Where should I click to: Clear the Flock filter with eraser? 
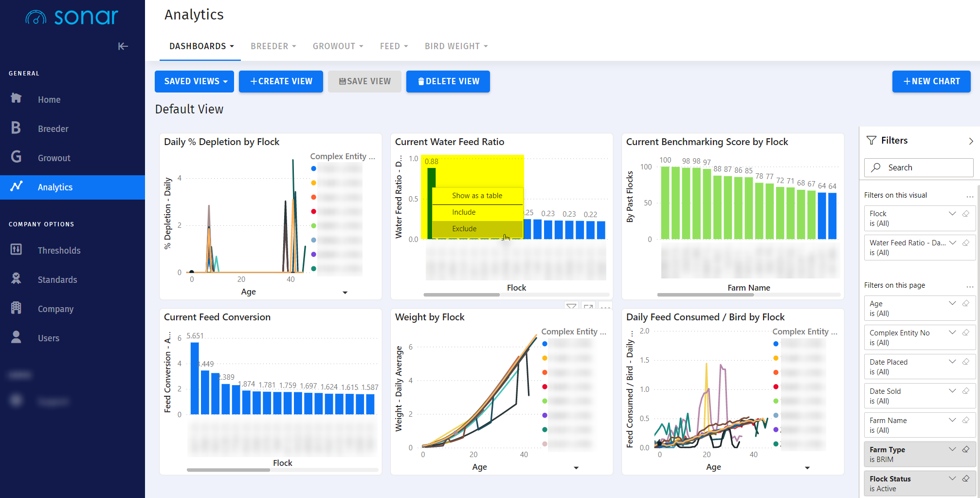click(966, 214)
